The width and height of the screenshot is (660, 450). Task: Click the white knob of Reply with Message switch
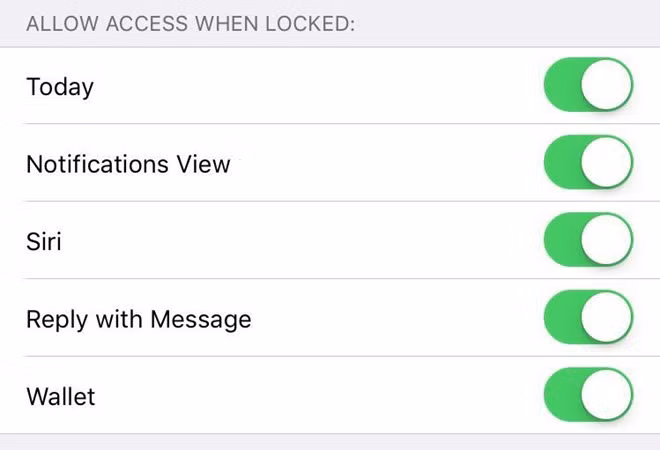pos(606,318)
